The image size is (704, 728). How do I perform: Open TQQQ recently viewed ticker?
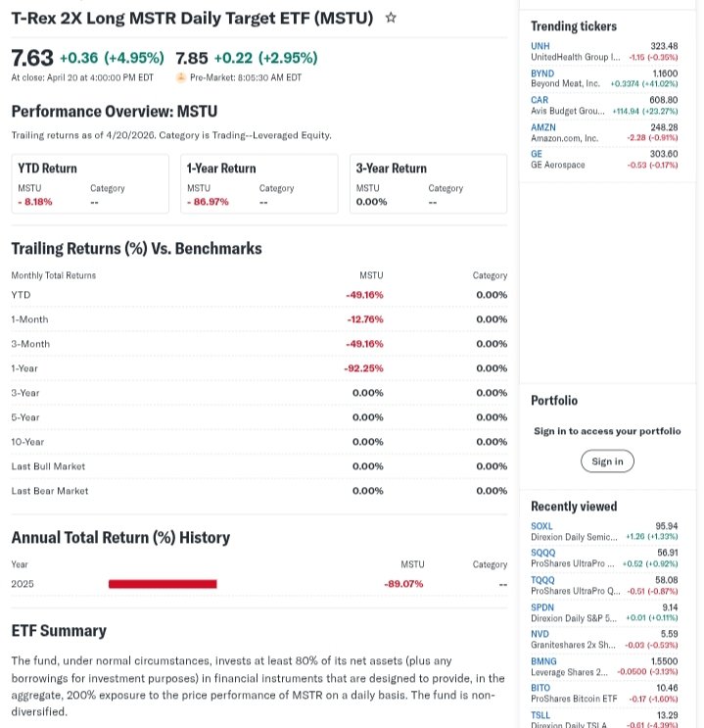coord(542,580)
